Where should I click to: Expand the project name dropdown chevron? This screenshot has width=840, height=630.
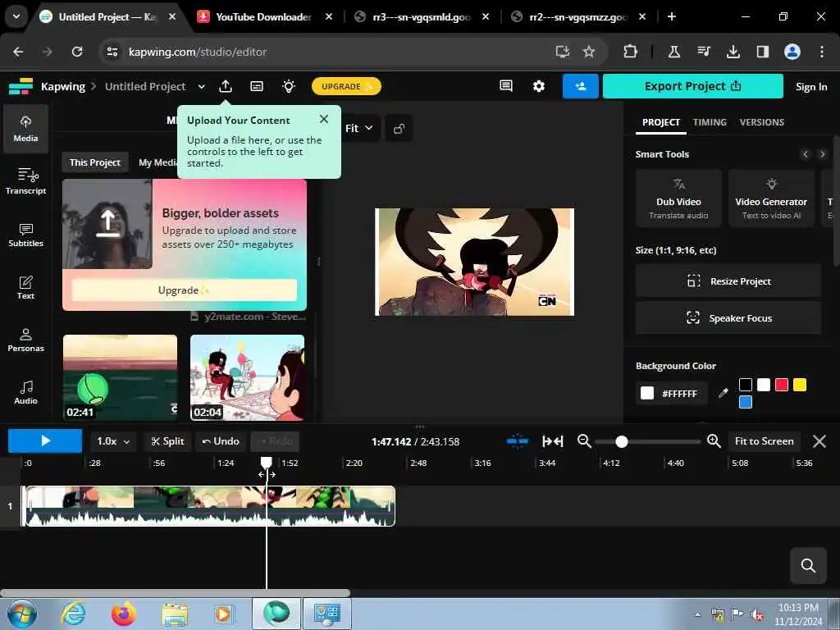202,86
